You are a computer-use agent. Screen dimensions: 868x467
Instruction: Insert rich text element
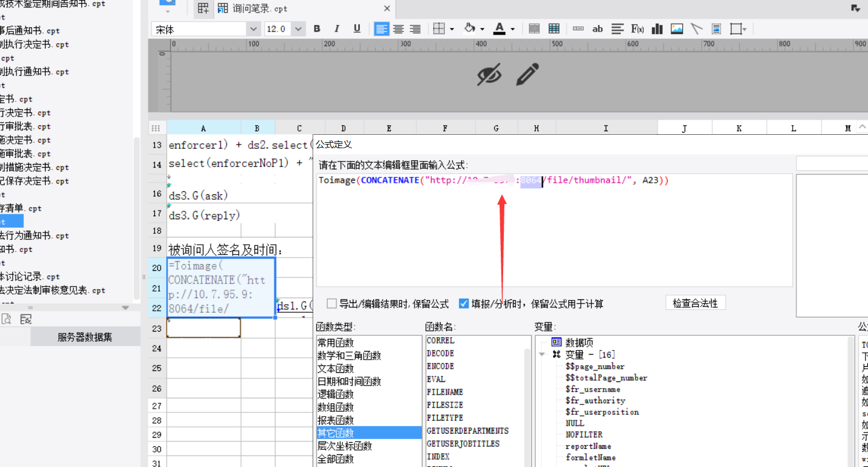click(x=617, y=29)
